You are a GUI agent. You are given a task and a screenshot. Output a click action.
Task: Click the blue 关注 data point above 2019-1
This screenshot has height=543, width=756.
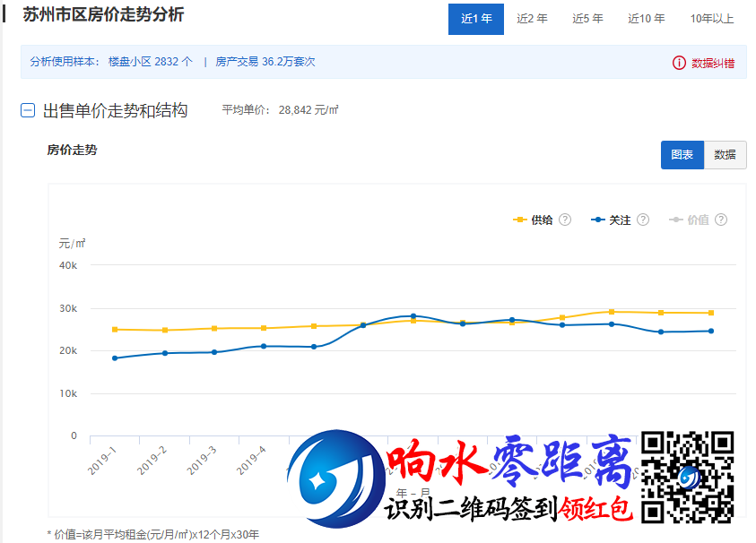pyautogui.click(x=115, y=358)
